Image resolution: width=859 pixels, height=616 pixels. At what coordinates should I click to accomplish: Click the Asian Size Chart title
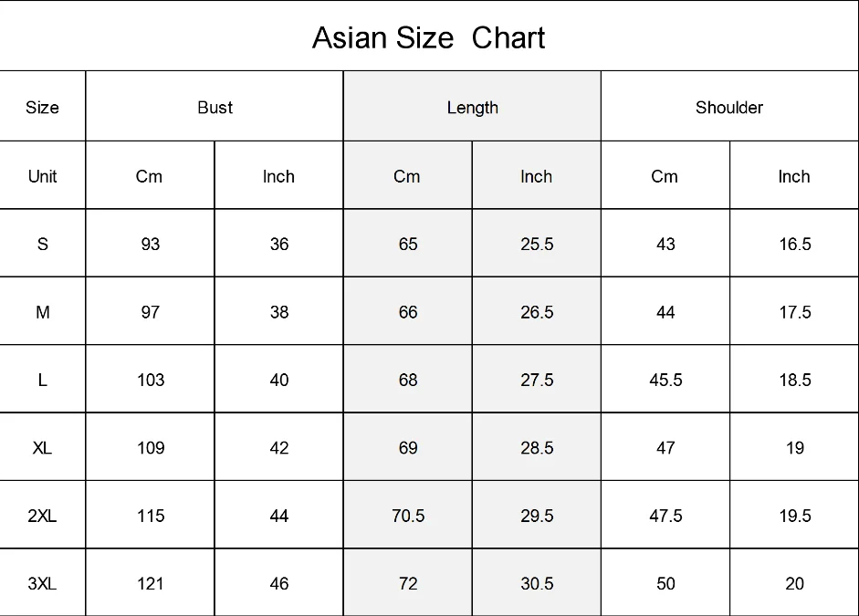[x=428, y=37]
